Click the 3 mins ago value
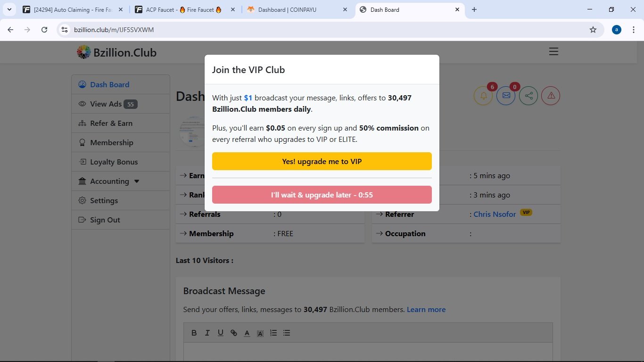This screenshot has height=362, width=644. 492,195
